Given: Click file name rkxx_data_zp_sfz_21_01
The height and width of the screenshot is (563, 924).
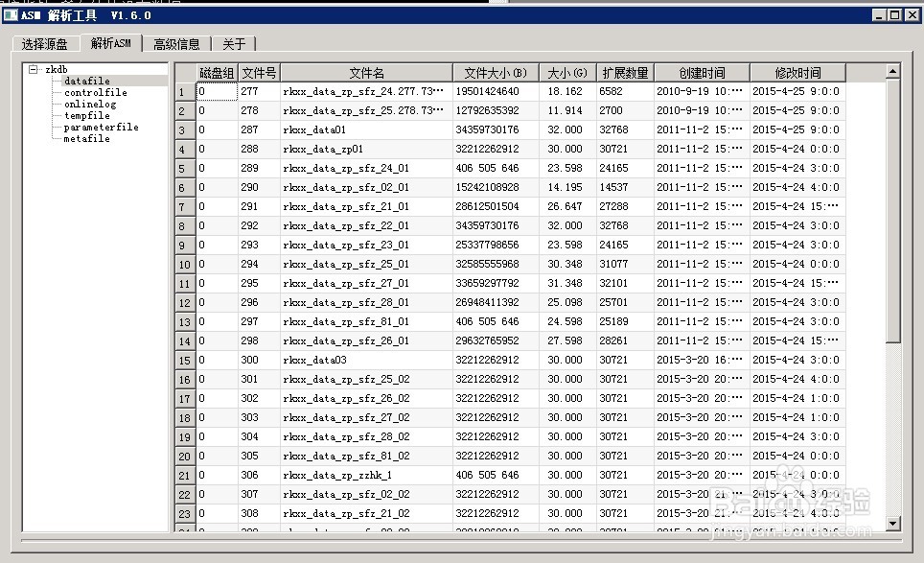Looking at the screenshot, I should 346,206.
